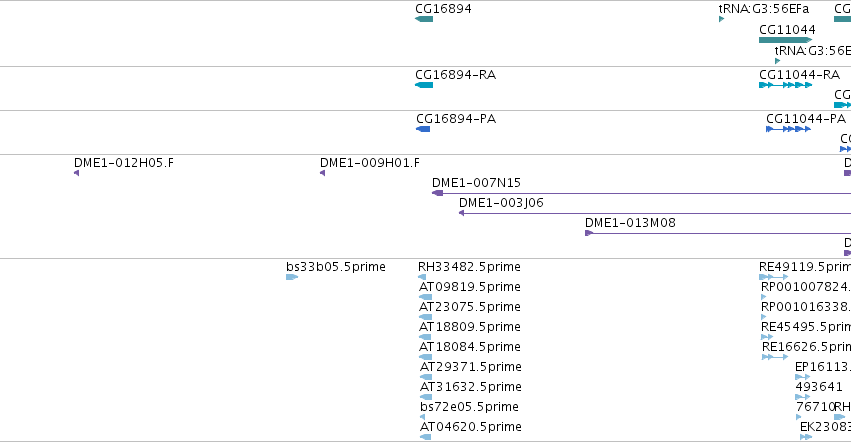Screen dimensions: 851x442
Task: Select the DME1-003J06 clone feature
Action: click(655, 213)
